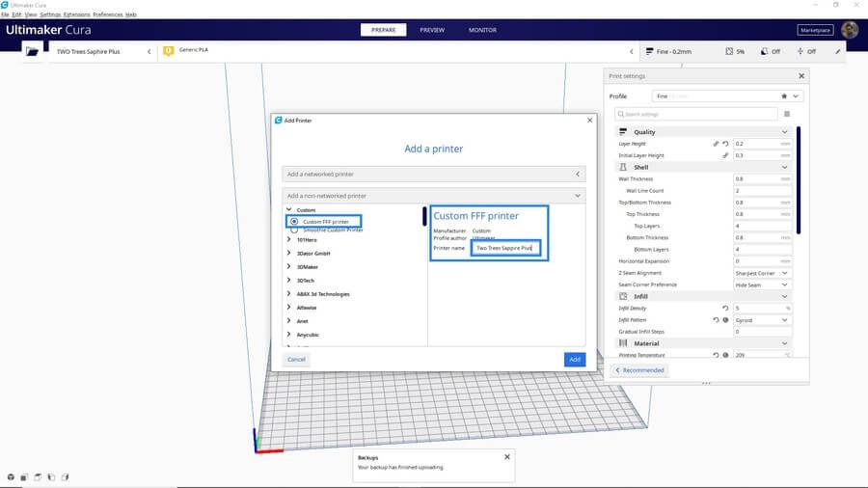Open the Infill Pattern dropdown

pos(762,319)
